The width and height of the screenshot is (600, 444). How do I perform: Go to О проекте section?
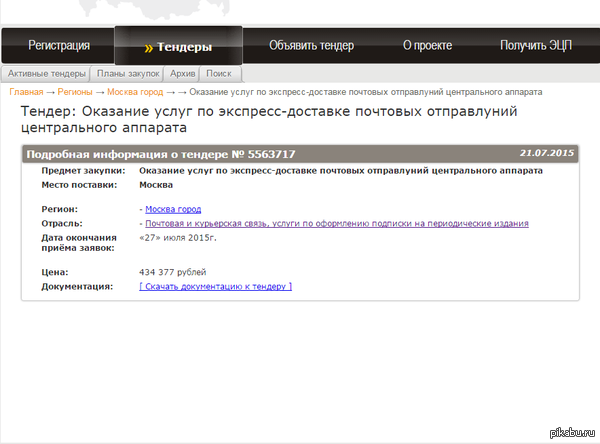427,46
